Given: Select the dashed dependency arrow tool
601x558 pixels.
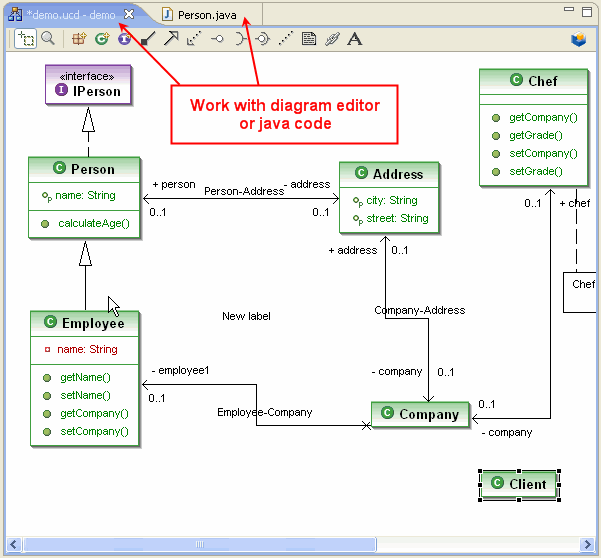Looking at the screenshot, I should pyautogui.click(x=194, y=39).
